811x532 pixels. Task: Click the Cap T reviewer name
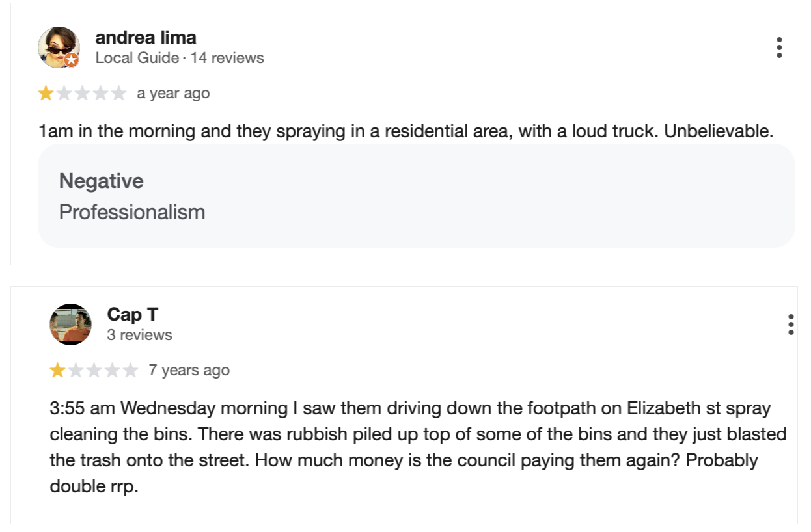[133, 315]
